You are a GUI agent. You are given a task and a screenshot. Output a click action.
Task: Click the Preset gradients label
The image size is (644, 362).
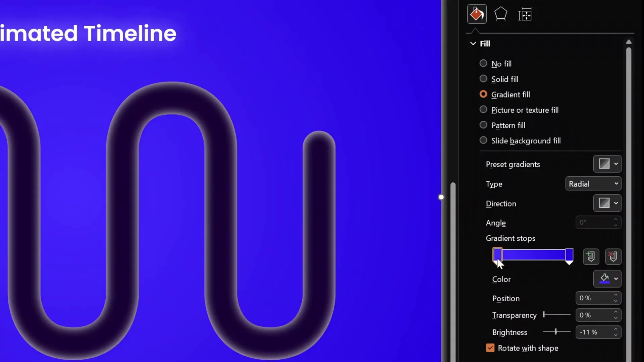[x=513, y=164]
